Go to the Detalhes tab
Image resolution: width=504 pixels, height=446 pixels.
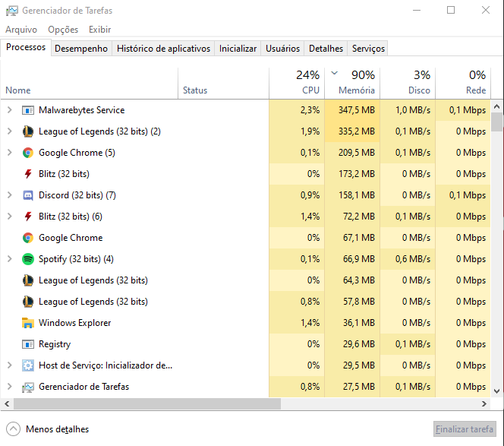click(326, 49)
